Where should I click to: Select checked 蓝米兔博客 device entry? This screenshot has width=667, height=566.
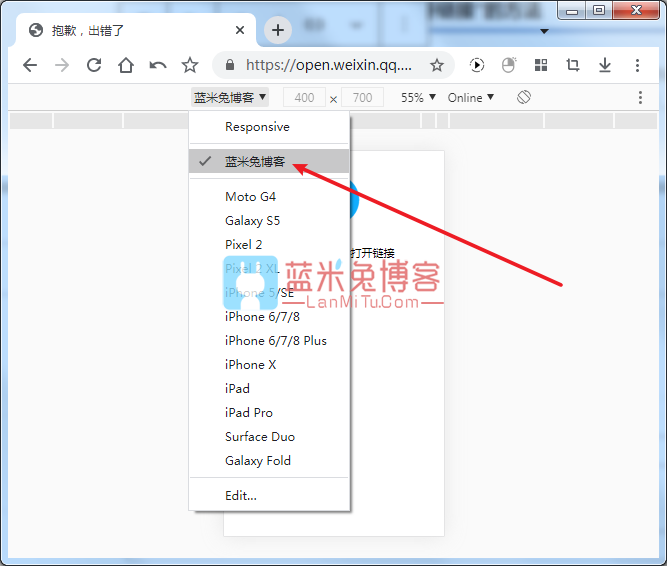point(269,161)
